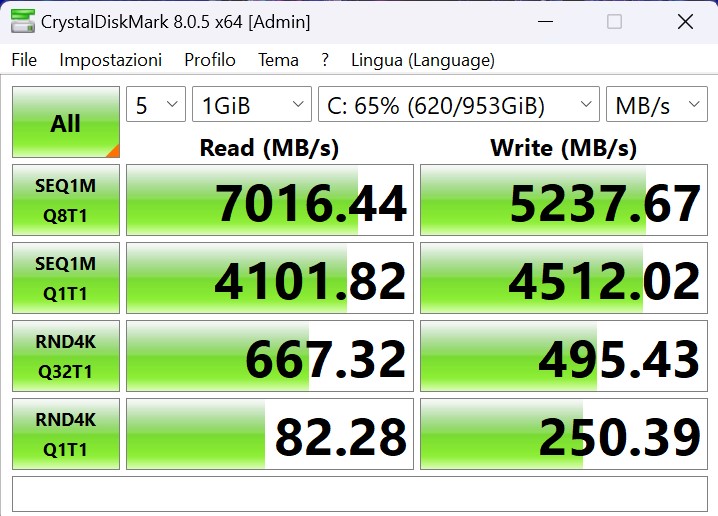Open the drive selector showing C: 65%

point(458,105)
